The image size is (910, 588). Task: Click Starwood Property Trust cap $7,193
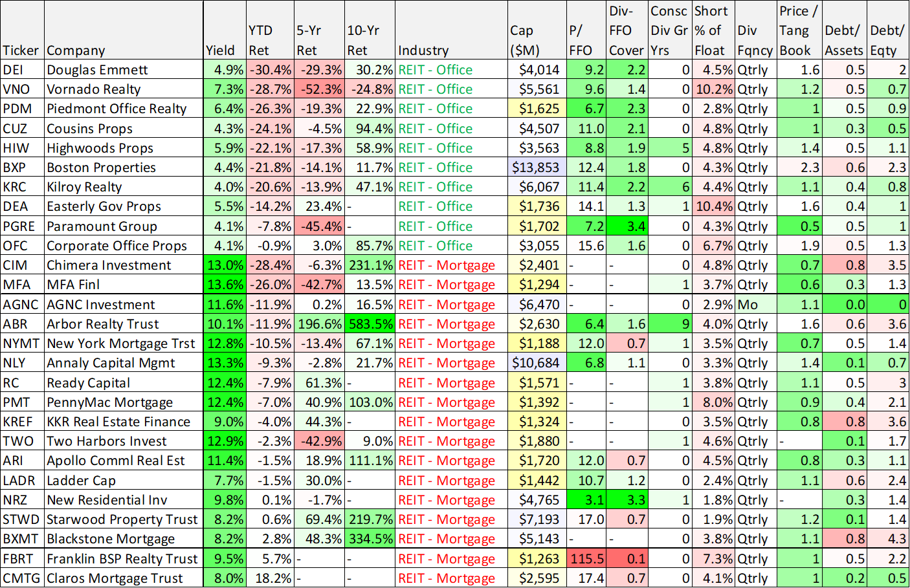coord(537,519)
